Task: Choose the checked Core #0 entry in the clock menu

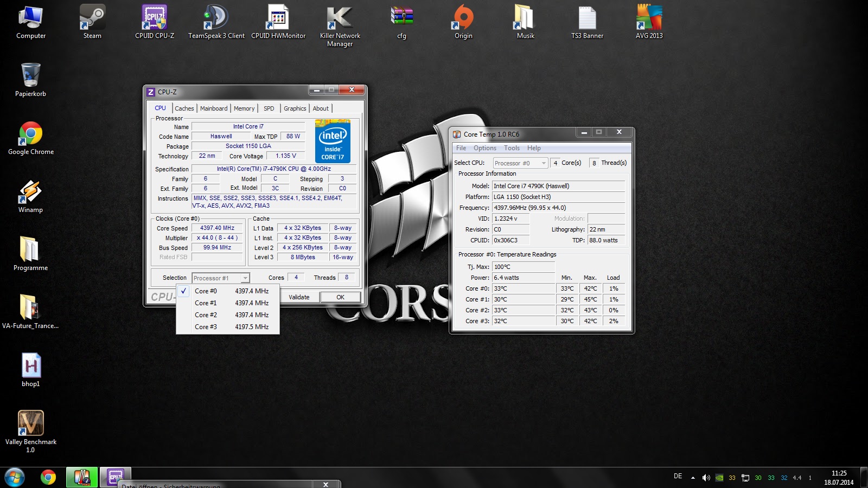Action: [228, 291]
